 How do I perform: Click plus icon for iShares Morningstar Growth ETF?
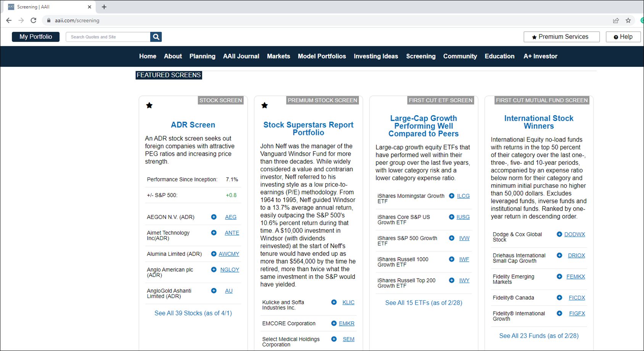click(x=451, y=196)
